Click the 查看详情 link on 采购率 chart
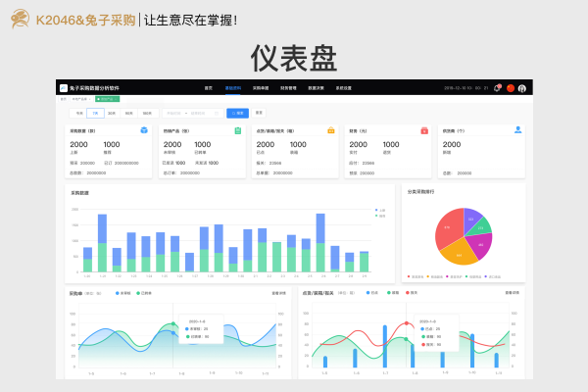This screenshot has width=588, height=392. (x=278, y=292)
